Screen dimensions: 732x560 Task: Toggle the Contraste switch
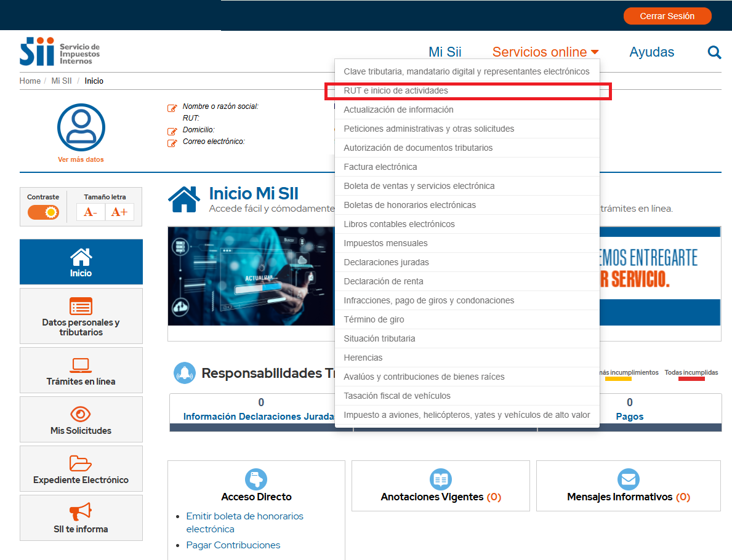tap(43, 212)
